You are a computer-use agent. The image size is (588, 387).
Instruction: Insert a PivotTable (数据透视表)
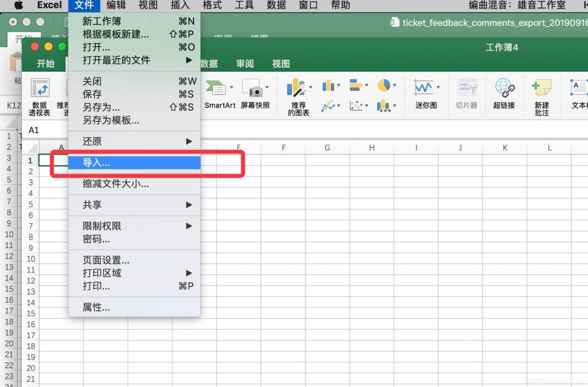(x=40, y=96)
